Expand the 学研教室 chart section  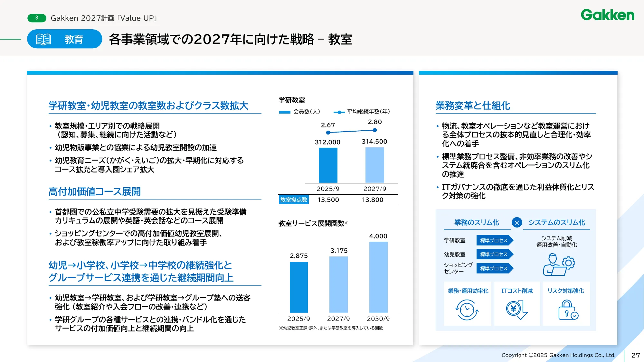point(292,99)
